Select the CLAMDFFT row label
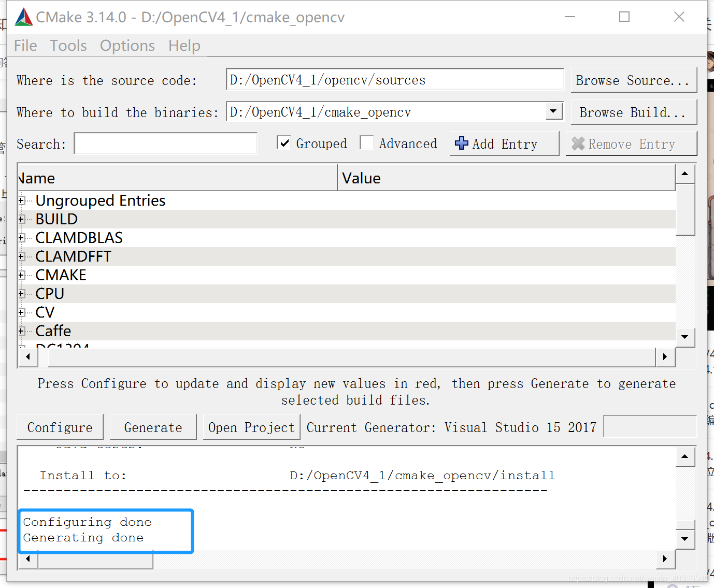The width and height of the screenshot is (714, 588). [73, 256]
